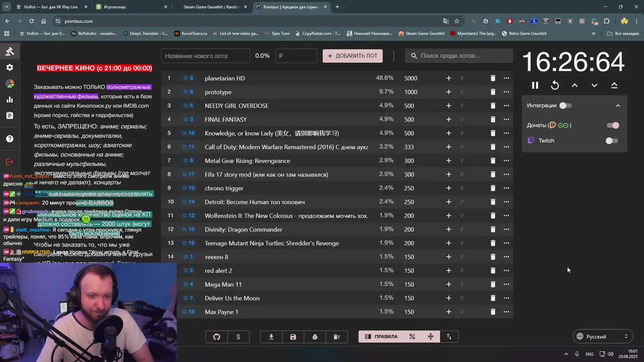Add time with the up chevron
This screenshot has height=362, width=644.
(x=575, y=85)
